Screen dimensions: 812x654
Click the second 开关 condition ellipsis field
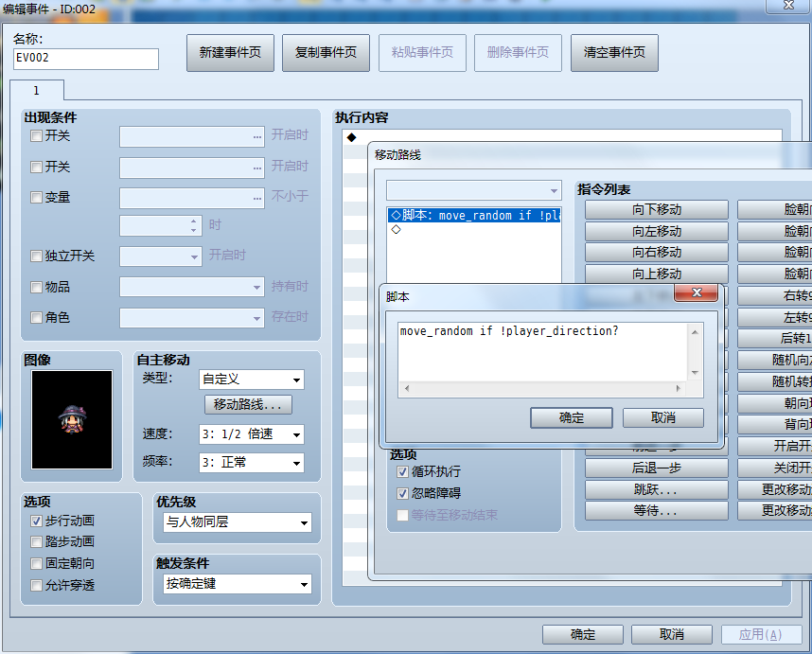192,168
